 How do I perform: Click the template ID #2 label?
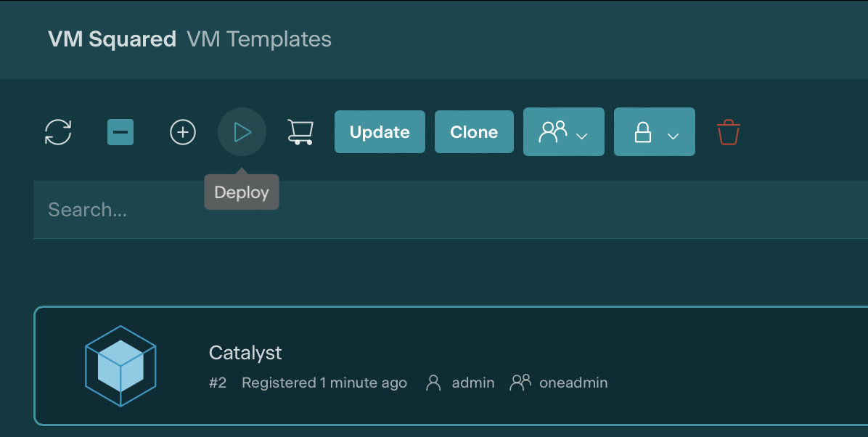218,383
